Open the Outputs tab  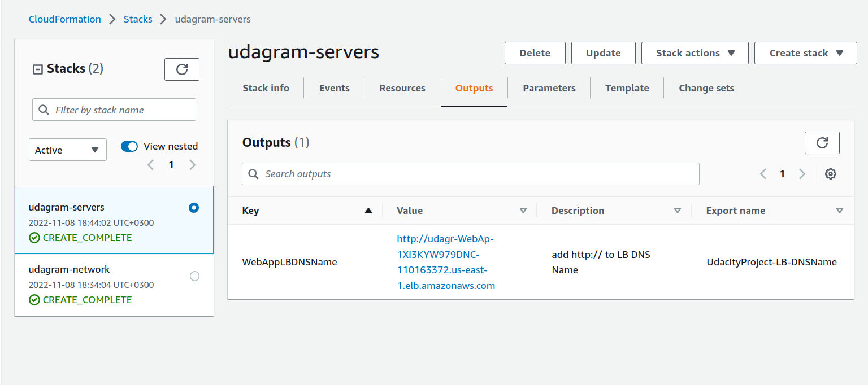point(474,88)
